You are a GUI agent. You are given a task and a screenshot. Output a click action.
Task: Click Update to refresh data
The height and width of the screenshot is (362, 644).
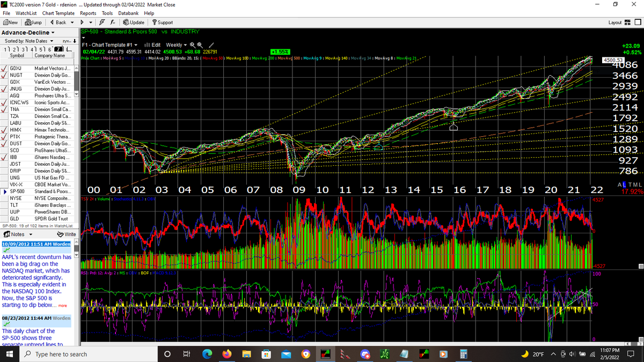tap(134, 23)
